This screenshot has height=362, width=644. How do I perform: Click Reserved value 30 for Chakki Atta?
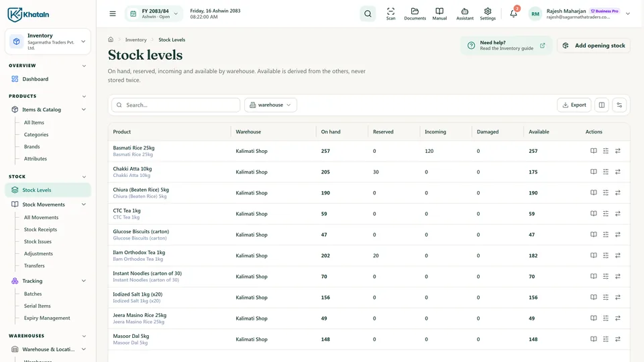tap(376, 172)
